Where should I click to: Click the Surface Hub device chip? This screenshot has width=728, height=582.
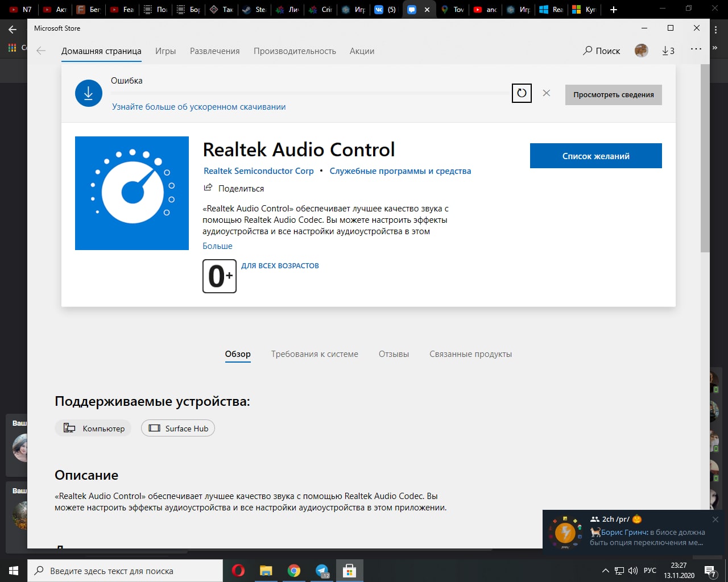click(178, 429)
